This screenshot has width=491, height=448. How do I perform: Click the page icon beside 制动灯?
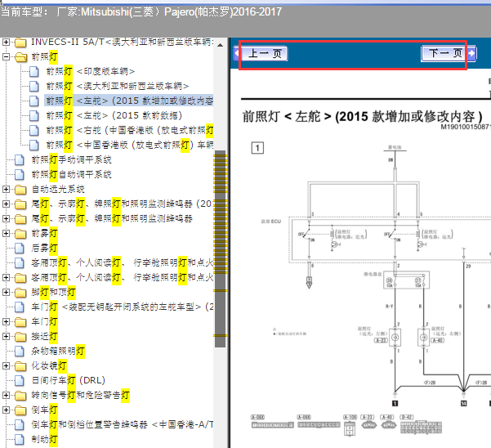click(20, 440)
